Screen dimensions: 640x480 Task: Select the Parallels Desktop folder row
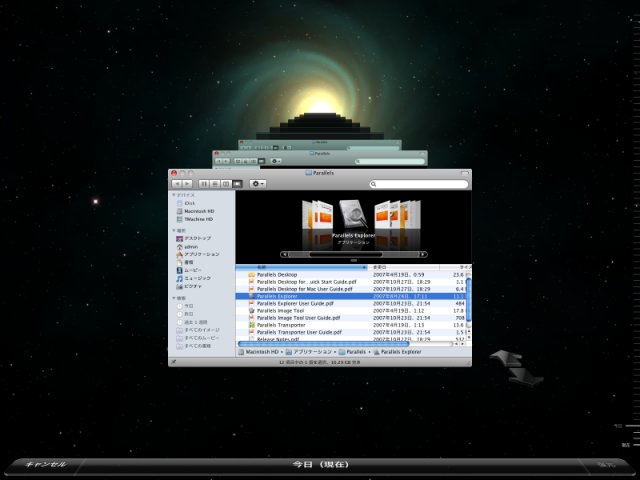coord(351,275)
